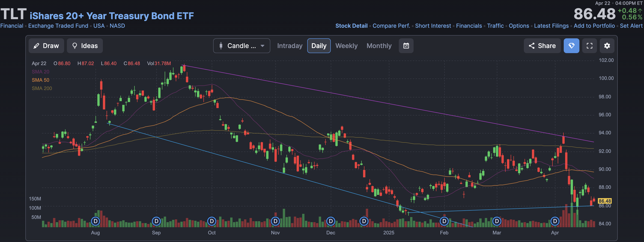Open Exchange Traded Fund link

point(58,26)
